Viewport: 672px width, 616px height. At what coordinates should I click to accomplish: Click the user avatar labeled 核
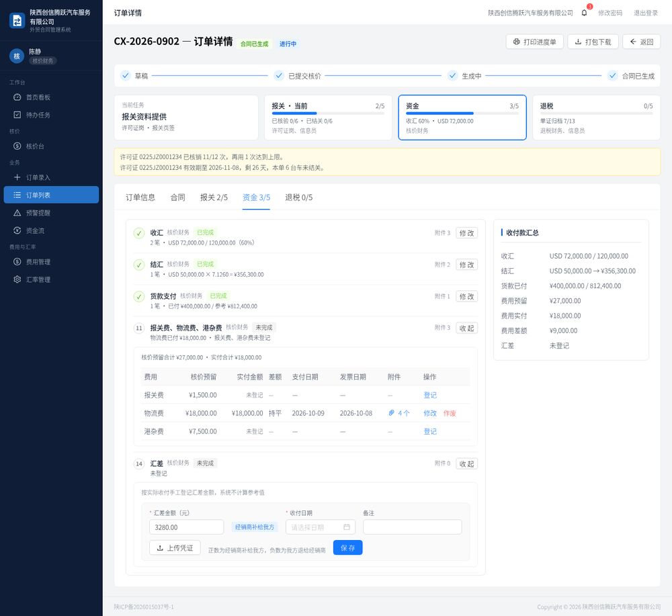[17, 56]
